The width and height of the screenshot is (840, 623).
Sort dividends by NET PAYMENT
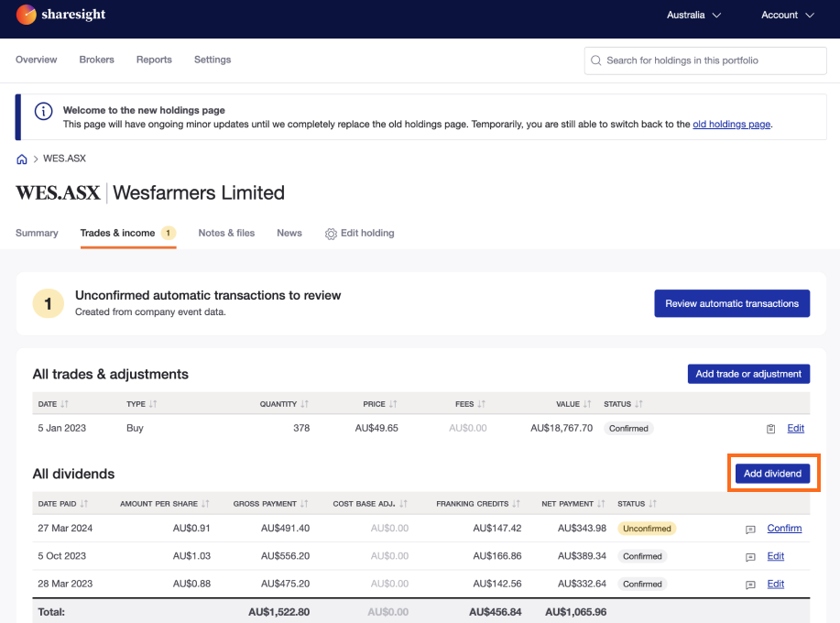573,504
